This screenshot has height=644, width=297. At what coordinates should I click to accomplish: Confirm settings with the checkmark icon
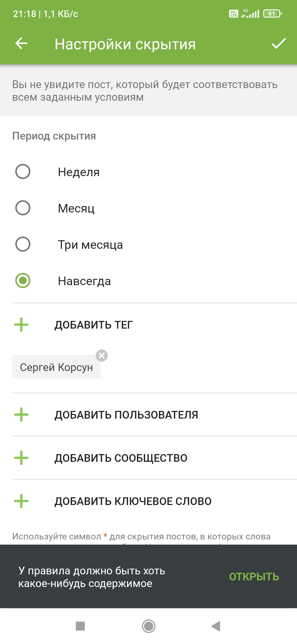(279, 43)
